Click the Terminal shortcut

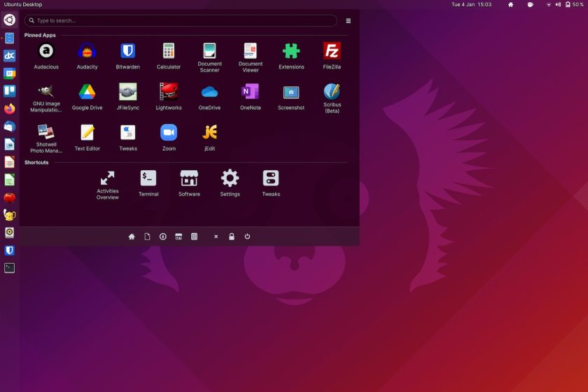click(x=148, y=183)
